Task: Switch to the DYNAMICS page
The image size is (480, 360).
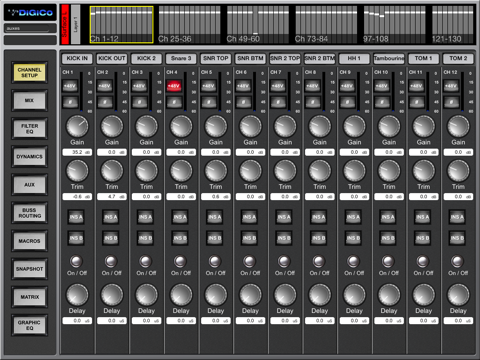Action: [x=30, y=156]
